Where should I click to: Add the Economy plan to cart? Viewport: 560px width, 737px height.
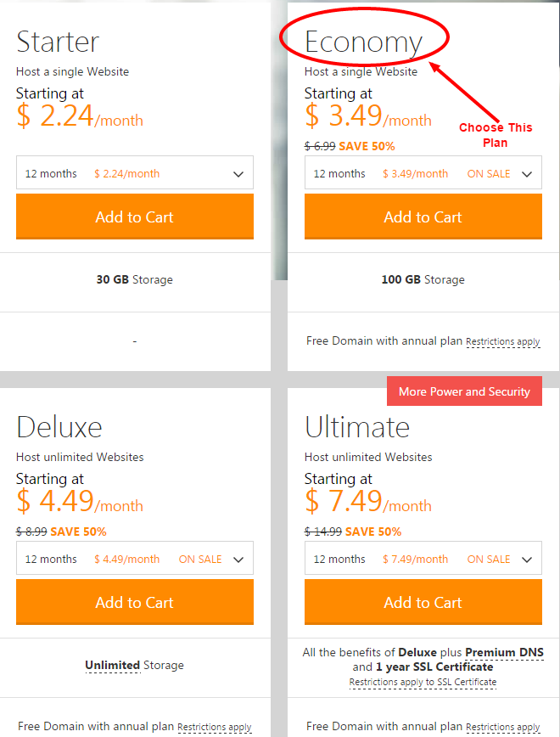tap(423, 217)
